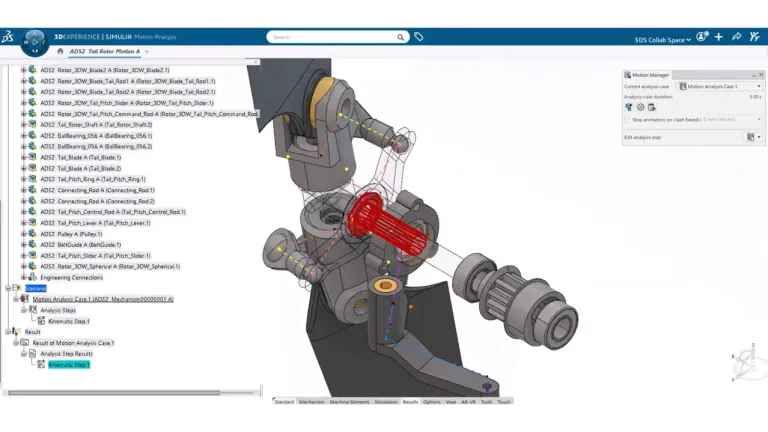Click the compass play button
Image resolution: width=768 pixels, height=432 pixels.
[x=35, y=43]
